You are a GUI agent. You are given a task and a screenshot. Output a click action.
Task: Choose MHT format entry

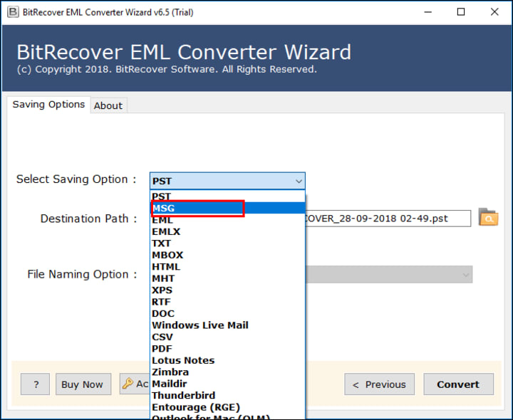(x=227, y=278)
